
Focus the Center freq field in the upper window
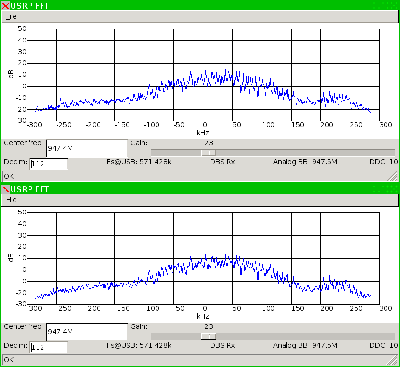point(87,148)
